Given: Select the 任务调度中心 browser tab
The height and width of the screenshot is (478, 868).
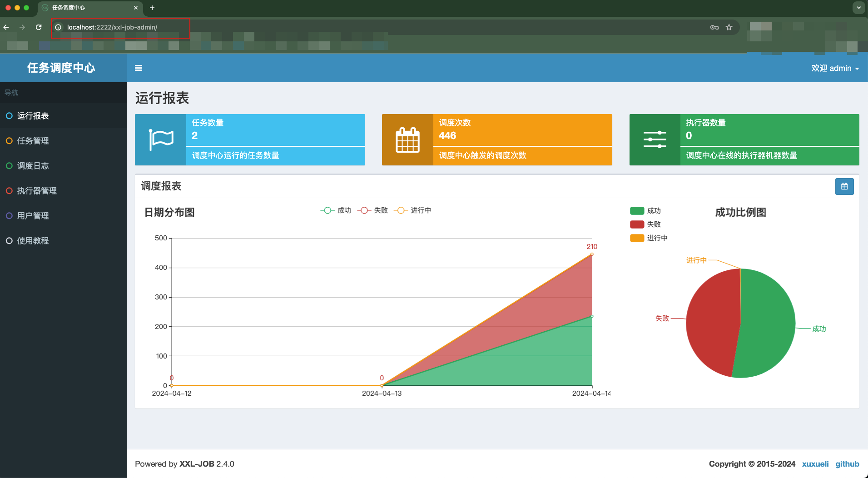Looking at the screenshot, I should (x=90, y=8).
